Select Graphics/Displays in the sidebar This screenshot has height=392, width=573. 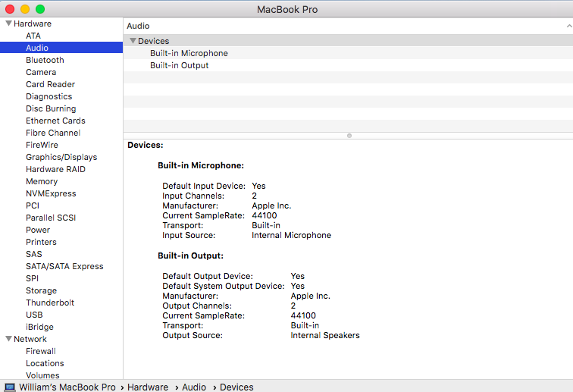61,157
